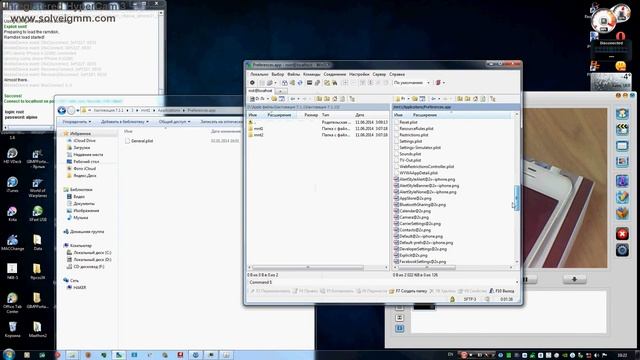Screen dimensions: 640x360
Task: Select Contacts@2x.png in remote panel
Action: click(x=415, y=230)
